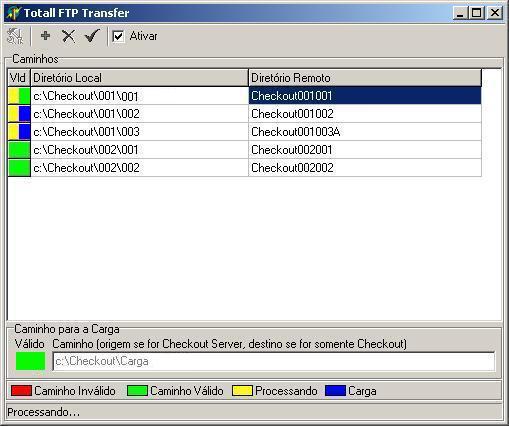Click the yellow Processando legend swatch
Image resolution: width=509 pixels, height=426 pixels.
point(242,391)
